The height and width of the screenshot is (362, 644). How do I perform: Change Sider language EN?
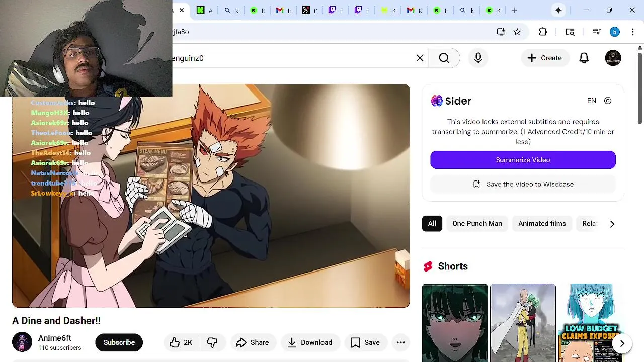tap(591, 101)
